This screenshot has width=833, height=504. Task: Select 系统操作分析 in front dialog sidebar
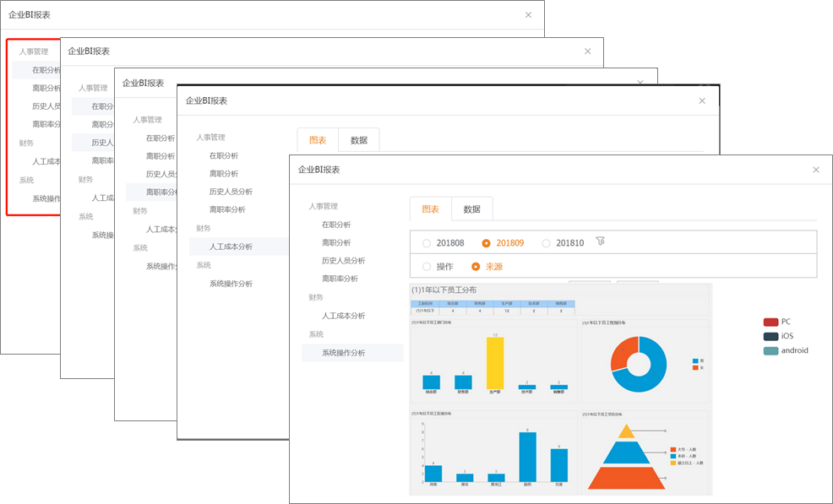(x=343, y=353)
